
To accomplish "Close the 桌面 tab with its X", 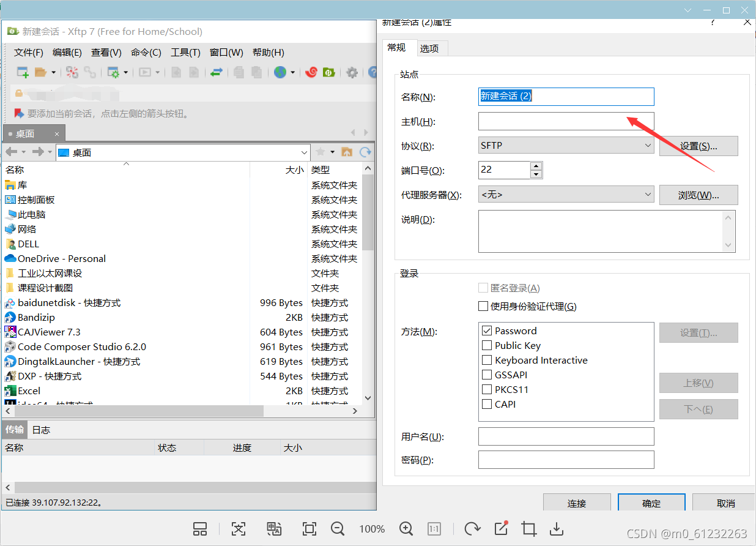I will click(57, 134).
